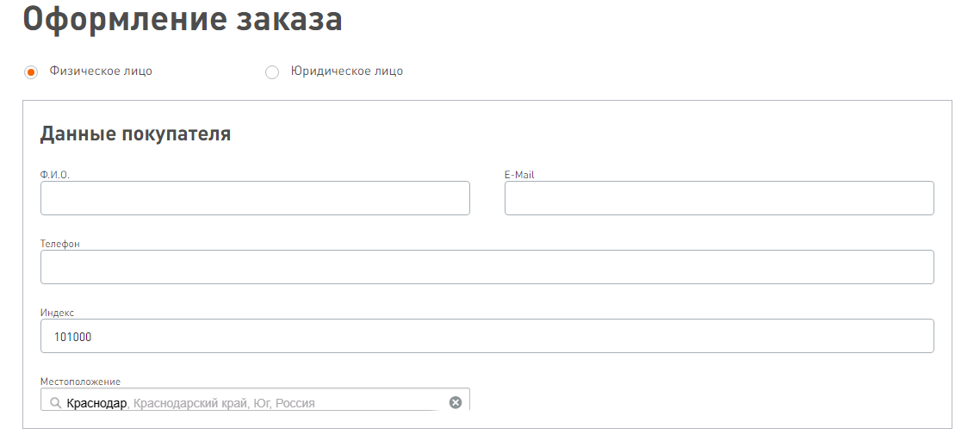Image resolution: width=980 pixels, height=447 pixels.
Task: Click the small 'Ф.И.О.' caption above field
Action: [54, 175]
